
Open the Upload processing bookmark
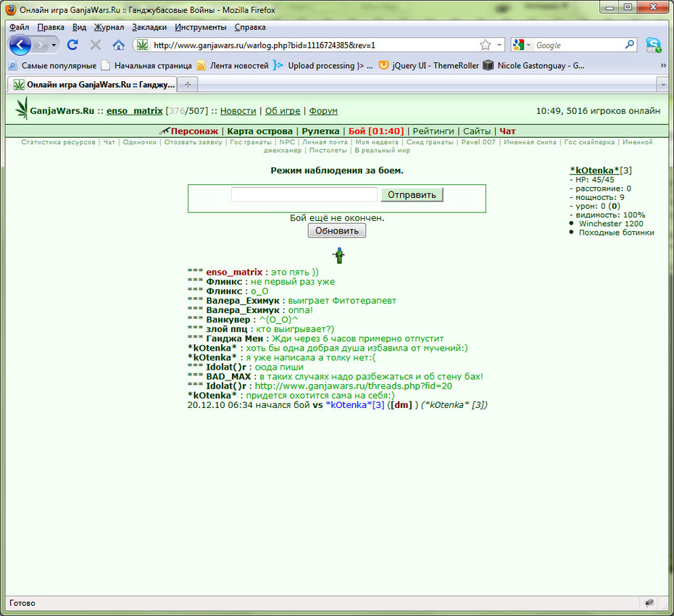(x=323, y=65)
